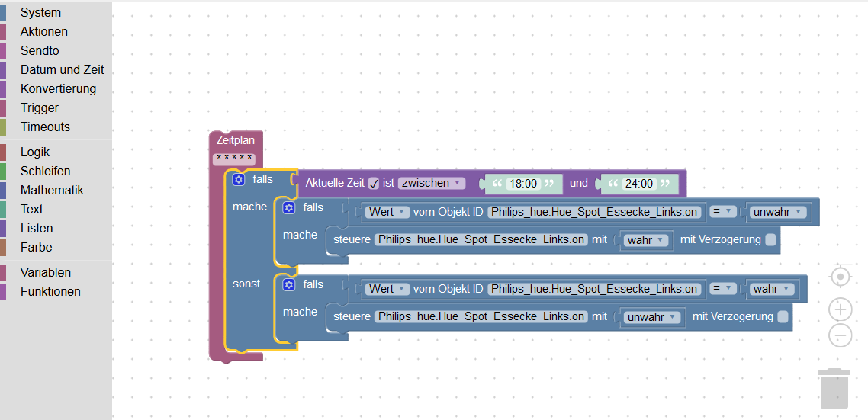Open the Variablen block category

(56, 272)
